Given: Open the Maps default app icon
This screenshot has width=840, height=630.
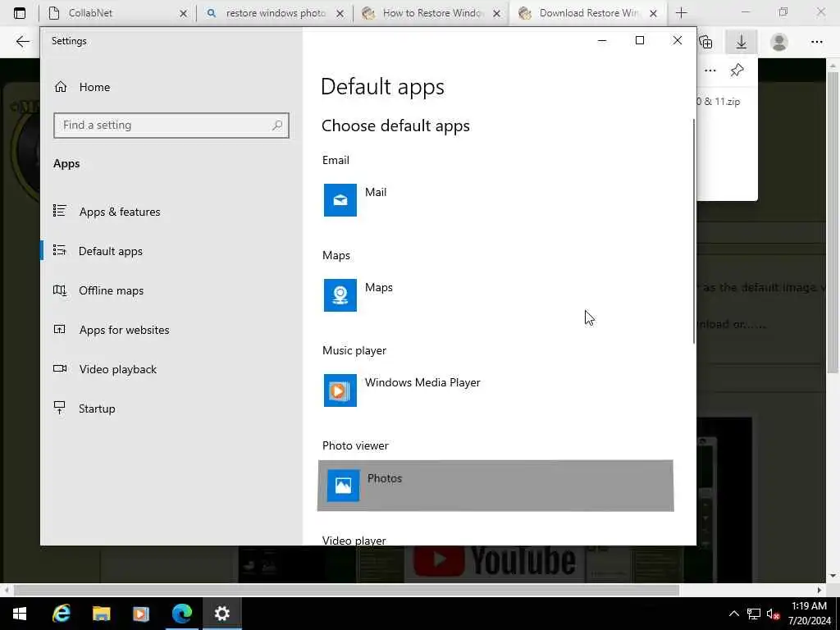Looking at the screenshot, I should (x=340, y=295).
